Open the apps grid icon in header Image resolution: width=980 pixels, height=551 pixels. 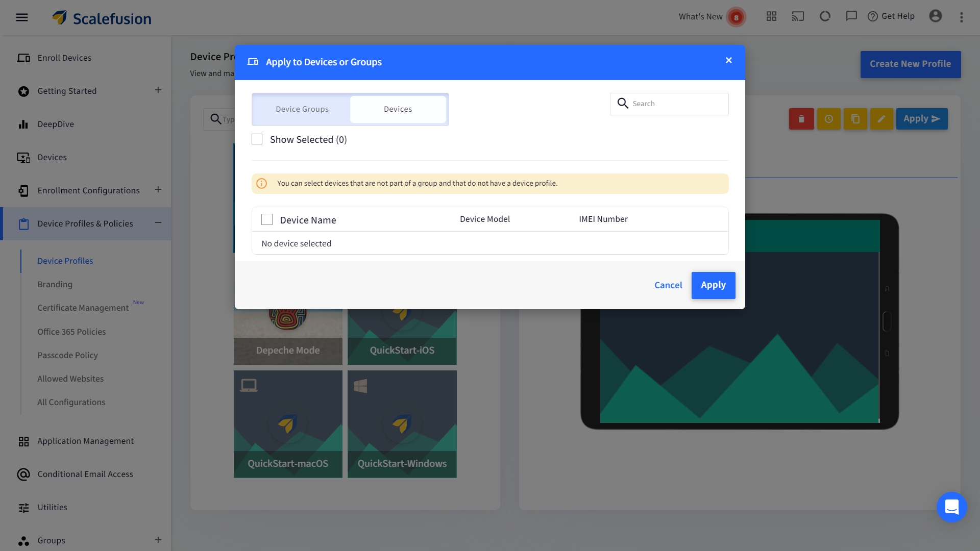pos(771,16)
